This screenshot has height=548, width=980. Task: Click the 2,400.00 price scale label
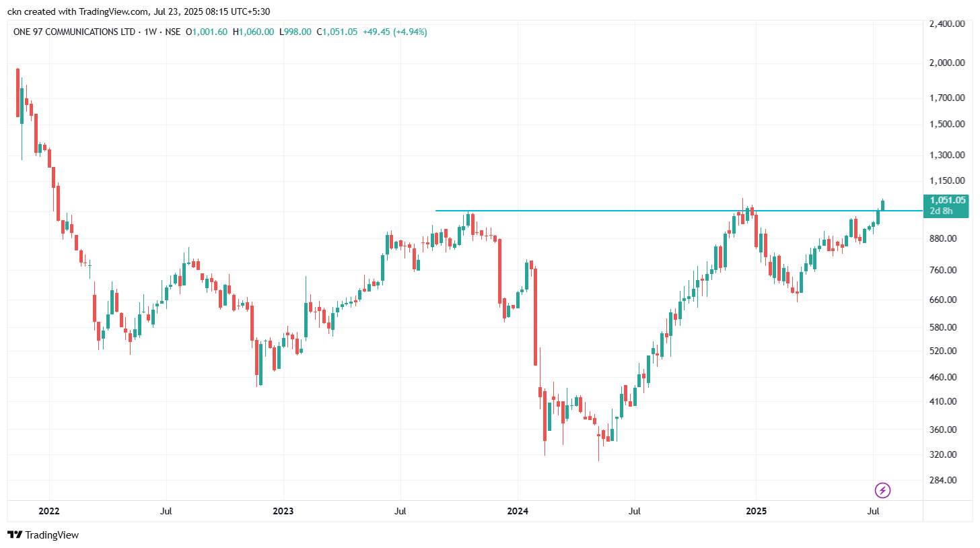[x=947, y=24]
